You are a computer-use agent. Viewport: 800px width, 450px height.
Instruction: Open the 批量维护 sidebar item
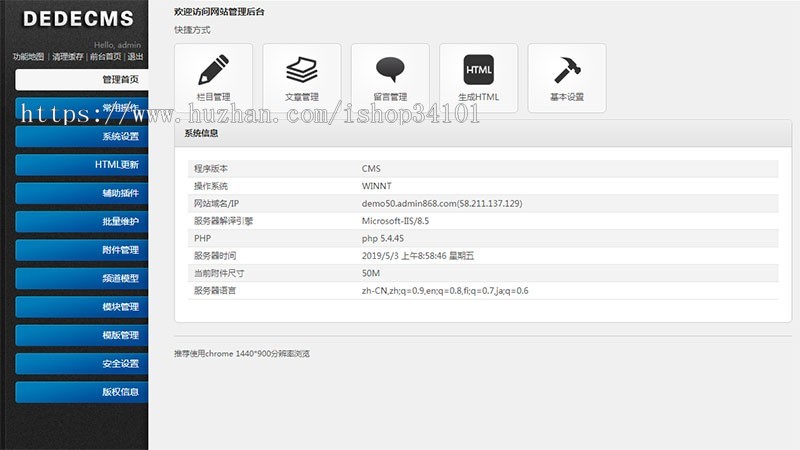tap(82, 221)
